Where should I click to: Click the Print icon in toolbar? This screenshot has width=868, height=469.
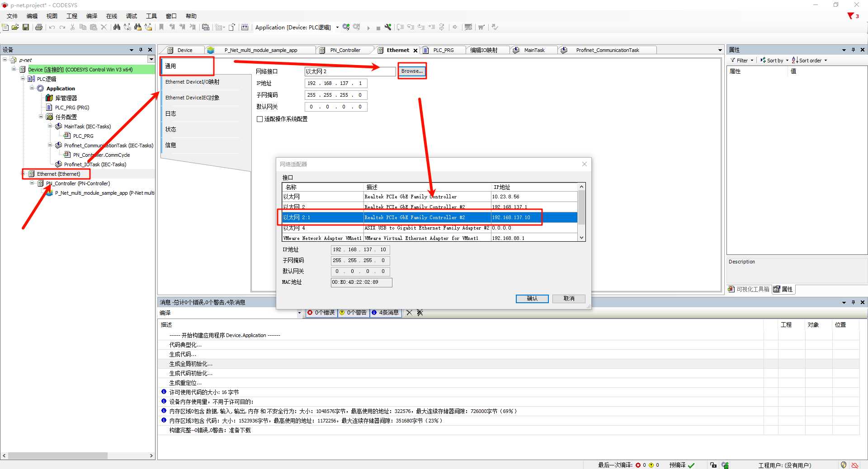39,28
